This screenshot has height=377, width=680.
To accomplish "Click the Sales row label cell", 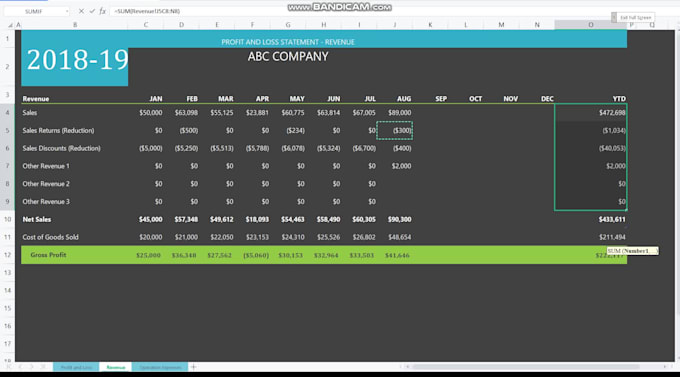I will (x=29, y=112).
